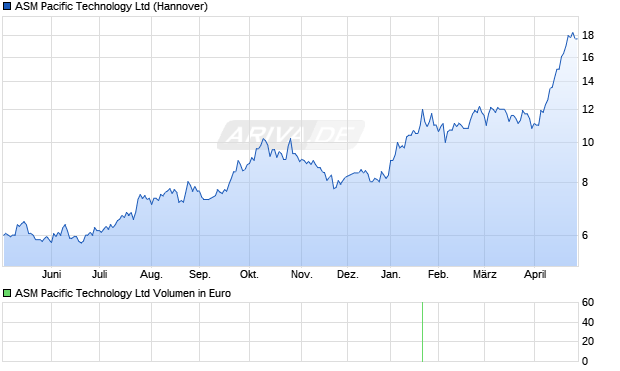Click the 'Aug.' month axis label
The height and width of the screenshot is (371, 620).
pos(151,274)
